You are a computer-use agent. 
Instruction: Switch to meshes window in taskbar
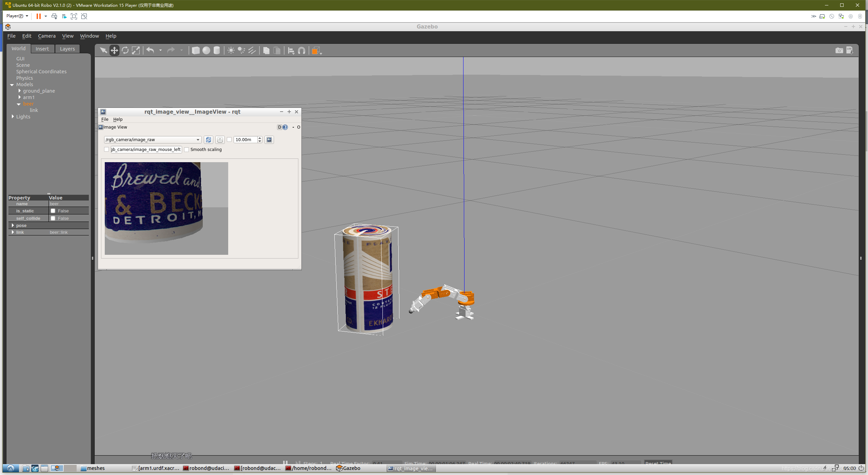pos(93,468)
